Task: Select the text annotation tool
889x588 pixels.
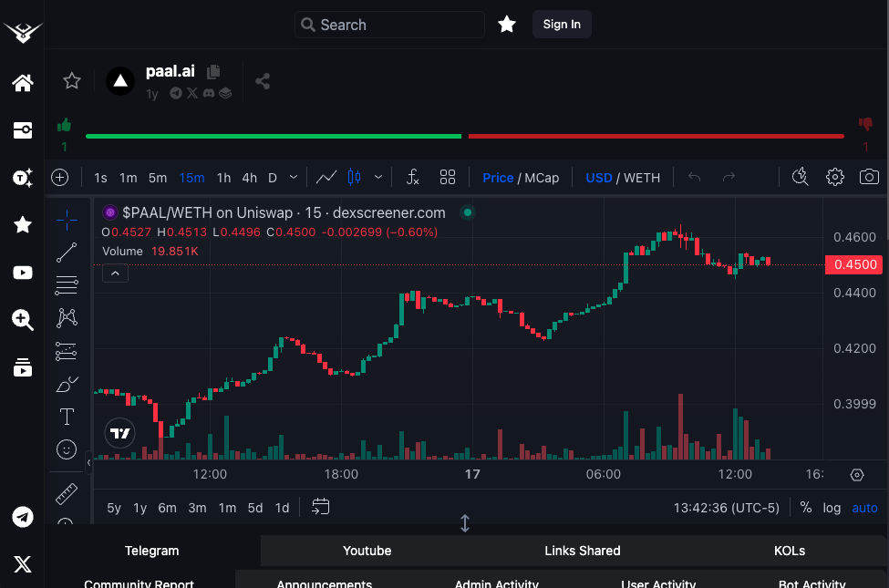Action: (67, 417)
